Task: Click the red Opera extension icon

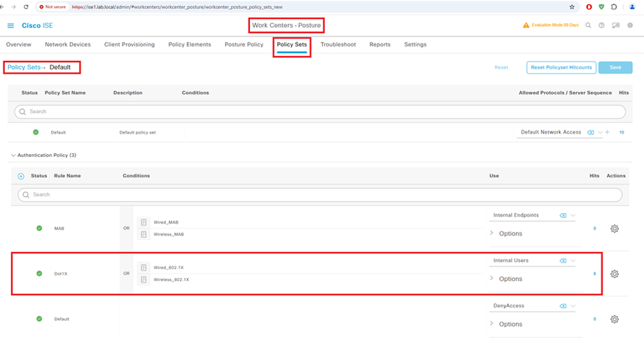Action: pos(589,7)
